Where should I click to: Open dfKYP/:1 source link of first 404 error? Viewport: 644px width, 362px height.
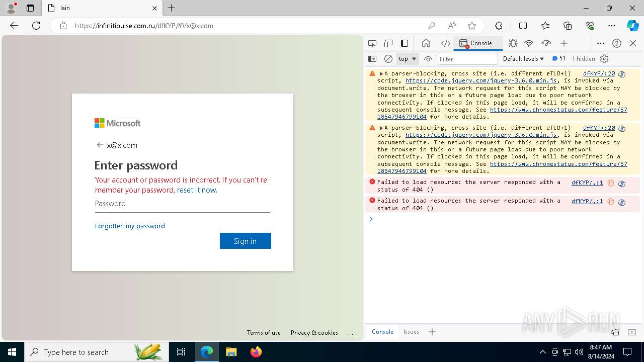[587, 183]
